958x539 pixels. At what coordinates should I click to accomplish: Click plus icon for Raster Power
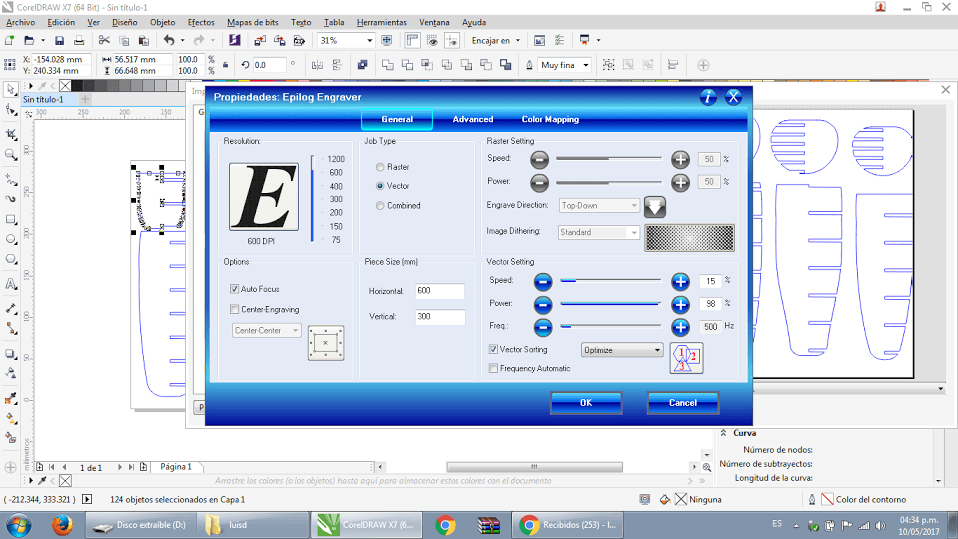coord(680,182)
